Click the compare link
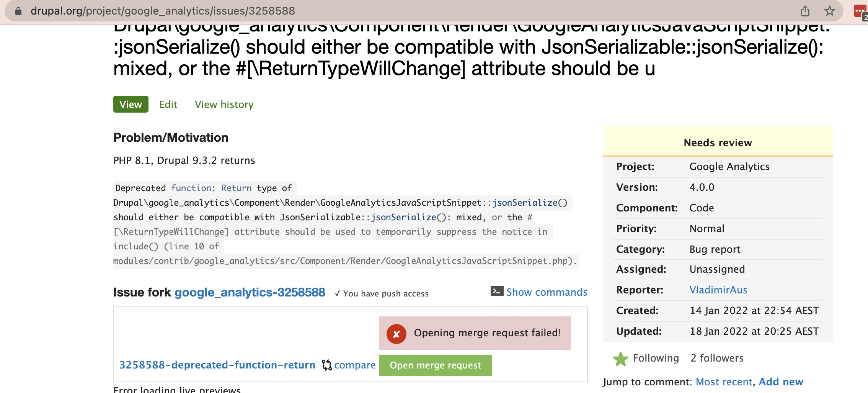 [x=355, y=365]
